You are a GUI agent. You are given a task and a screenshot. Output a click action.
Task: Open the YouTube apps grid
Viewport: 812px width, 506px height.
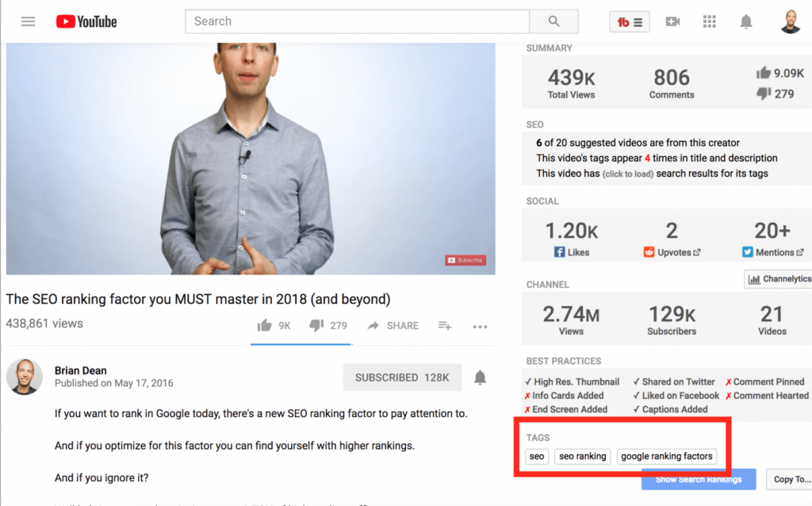tap(710, 21)
